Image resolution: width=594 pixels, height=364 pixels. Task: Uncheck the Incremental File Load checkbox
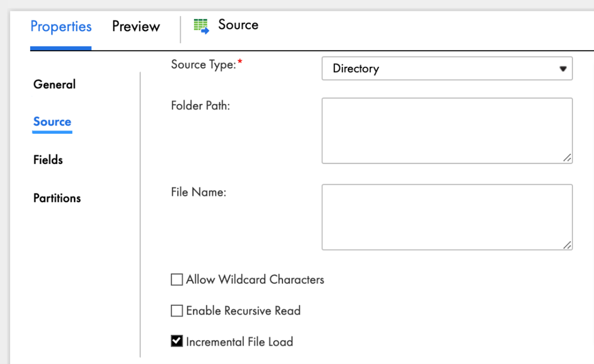177,341
